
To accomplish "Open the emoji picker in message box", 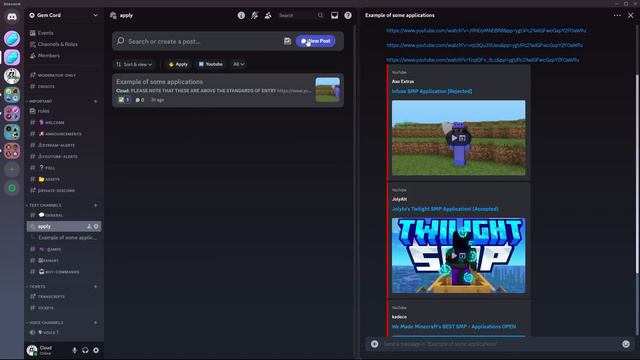I will click(x=626, y=344).
